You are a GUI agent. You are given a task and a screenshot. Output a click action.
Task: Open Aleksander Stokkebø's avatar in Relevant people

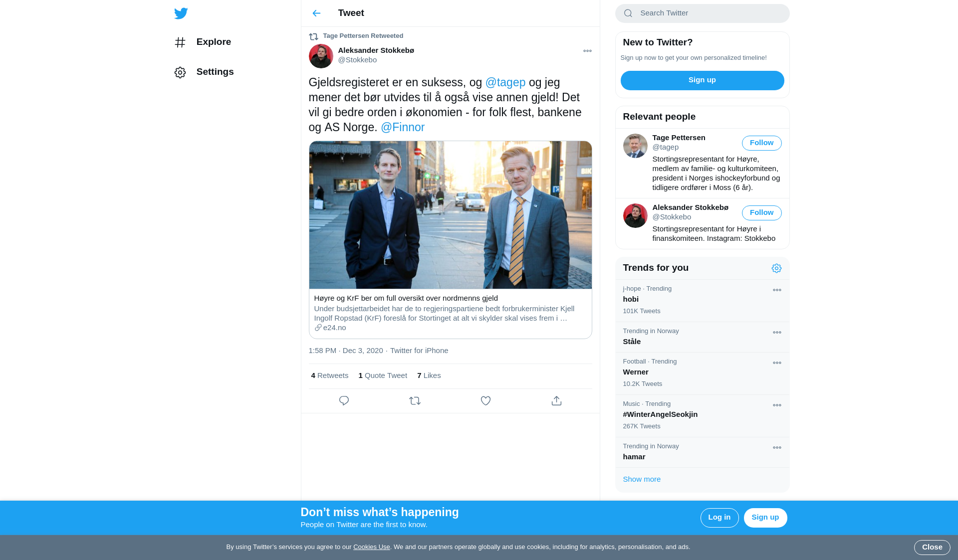tap(635, 215)
